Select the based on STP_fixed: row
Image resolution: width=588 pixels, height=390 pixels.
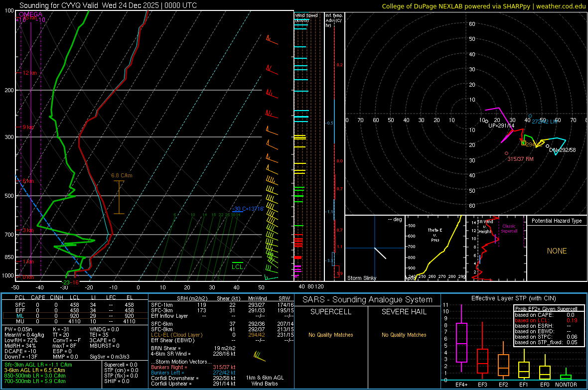click(x=546, y=342)
